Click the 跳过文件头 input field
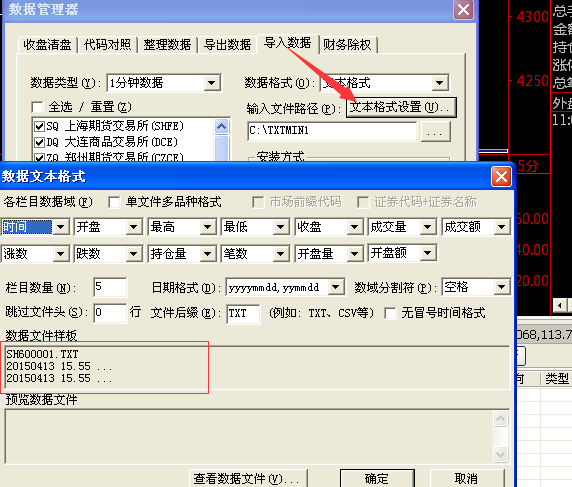Viewport: 572px width, 487px height. pos(110,313)
